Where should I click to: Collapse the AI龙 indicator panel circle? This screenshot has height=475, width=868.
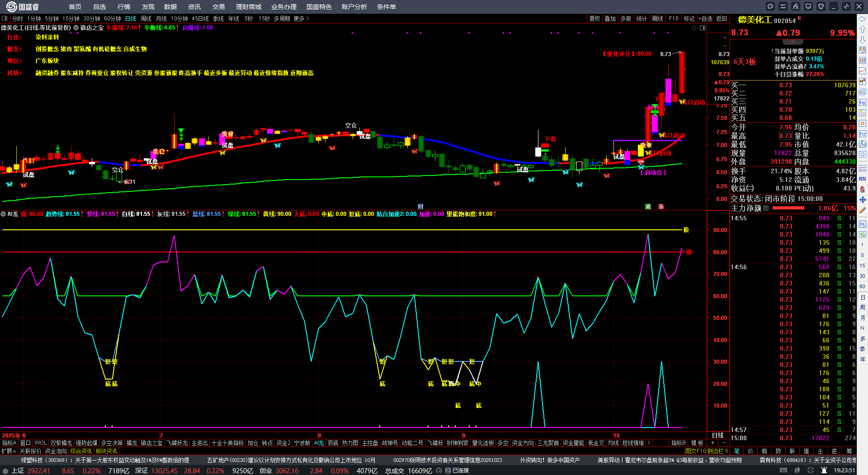(x=3, y=214)
